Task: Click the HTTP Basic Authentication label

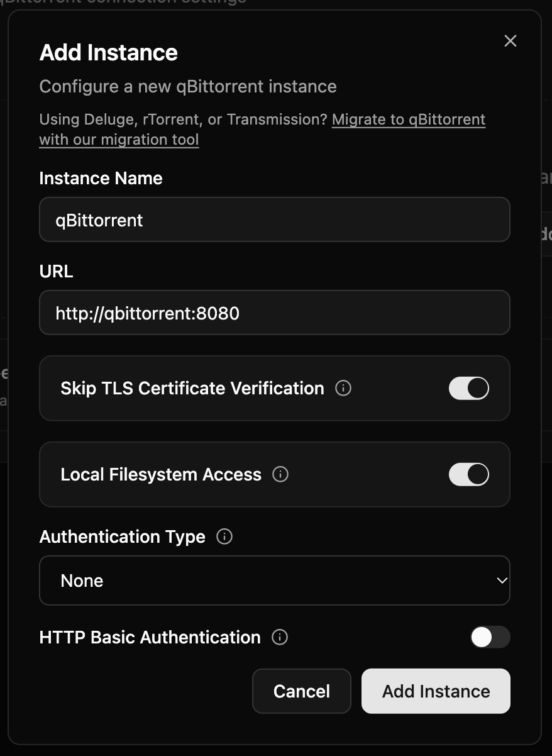Action: pyautogui.click(x=150, y=637)
